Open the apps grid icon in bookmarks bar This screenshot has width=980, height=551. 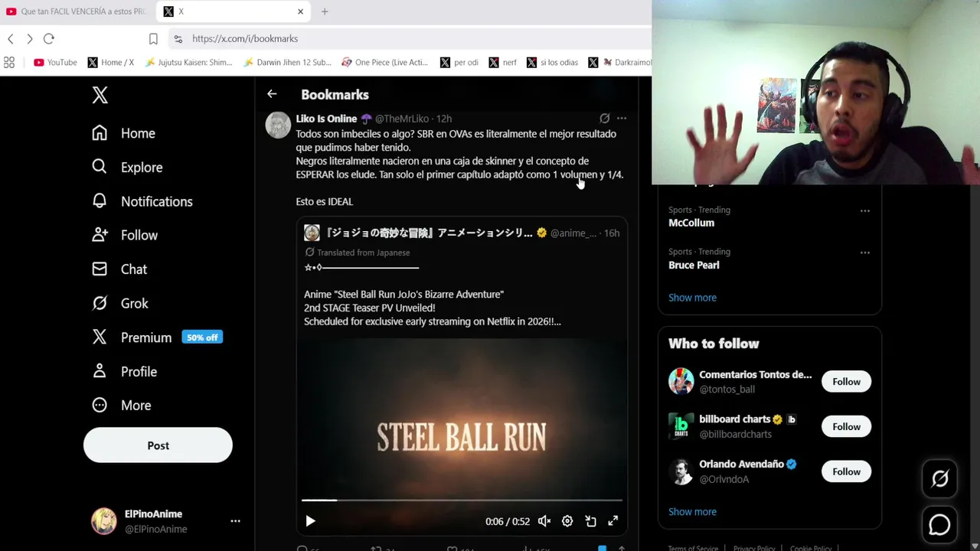pos(9,62)
